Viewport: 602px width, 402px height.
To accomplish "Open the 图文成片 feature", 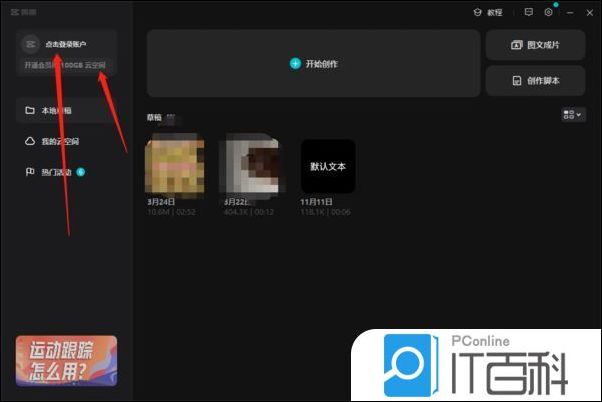I will 535,45.
